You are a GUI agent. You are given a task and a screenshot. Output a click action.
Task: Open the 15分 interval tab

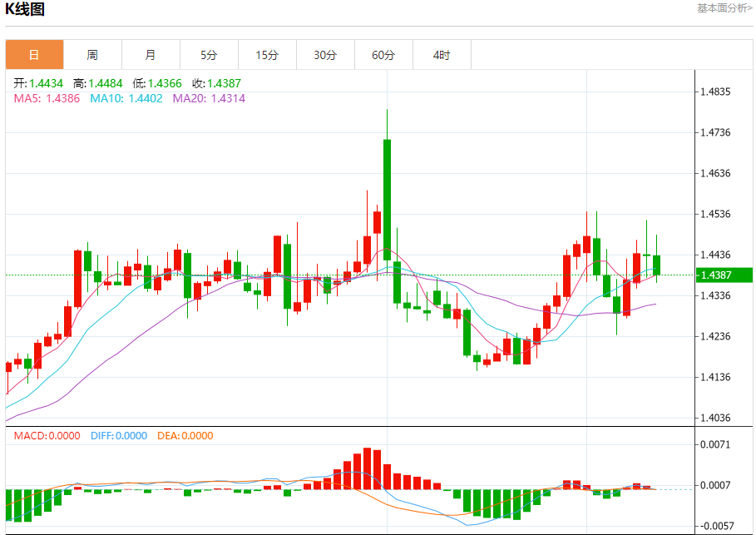point(268,55)
